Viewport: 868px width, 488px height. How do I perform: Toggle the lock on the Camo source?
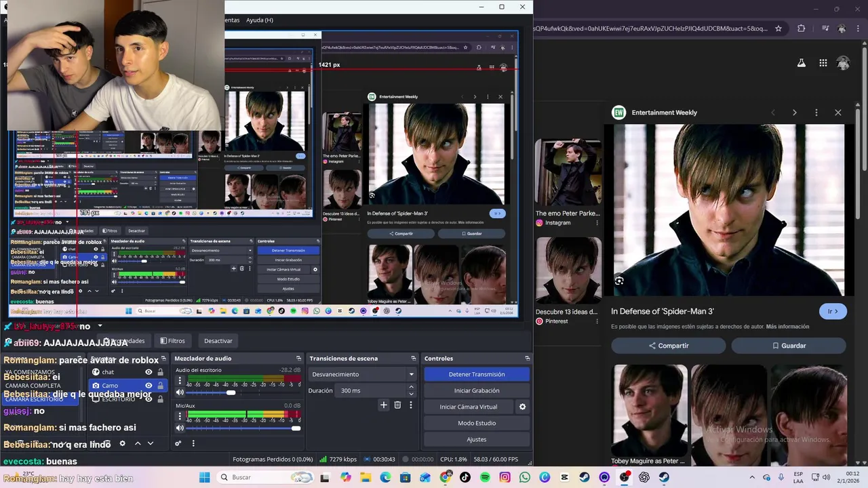coord(161,386)
